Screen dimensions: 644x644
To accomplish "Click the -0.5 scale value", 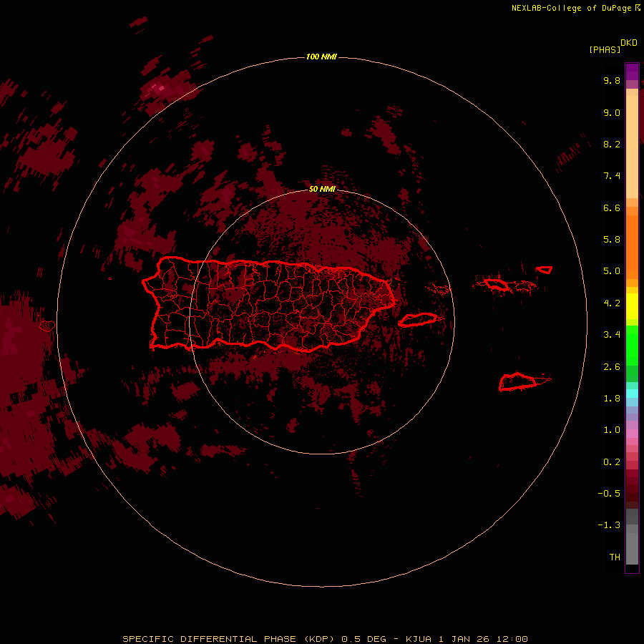I will click(609, 494).
